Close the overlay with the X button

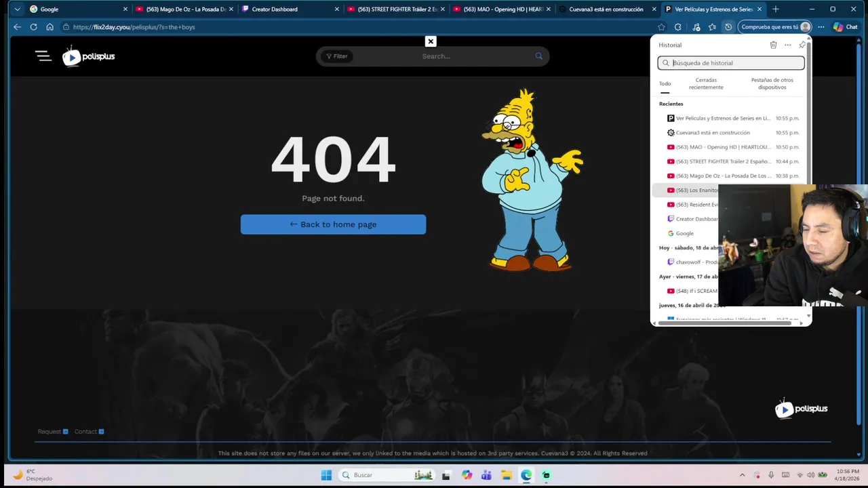pyautogui.click(x=430, y=41)
